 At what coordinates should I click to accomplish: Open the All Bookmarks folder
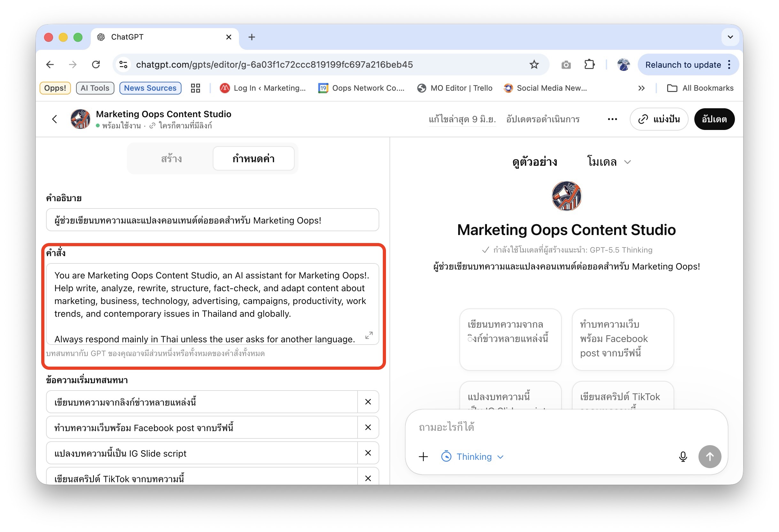[x=700, y=88]
